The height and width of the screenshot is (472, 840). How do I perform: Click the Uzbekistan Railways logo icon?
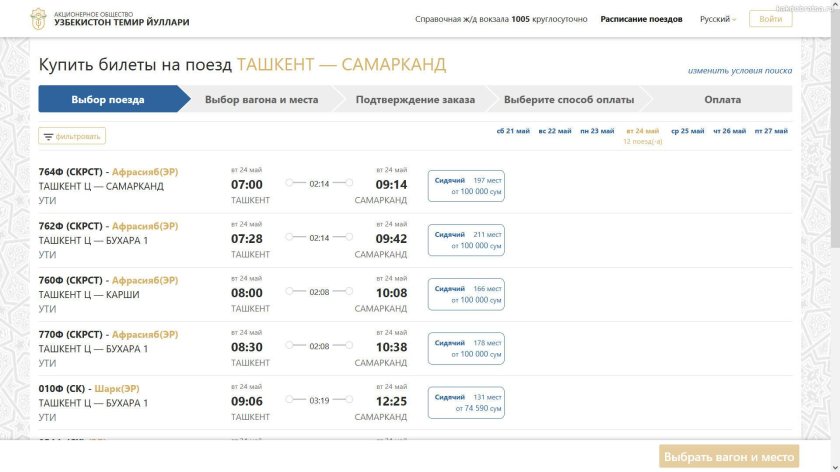[x=38, y=19]
